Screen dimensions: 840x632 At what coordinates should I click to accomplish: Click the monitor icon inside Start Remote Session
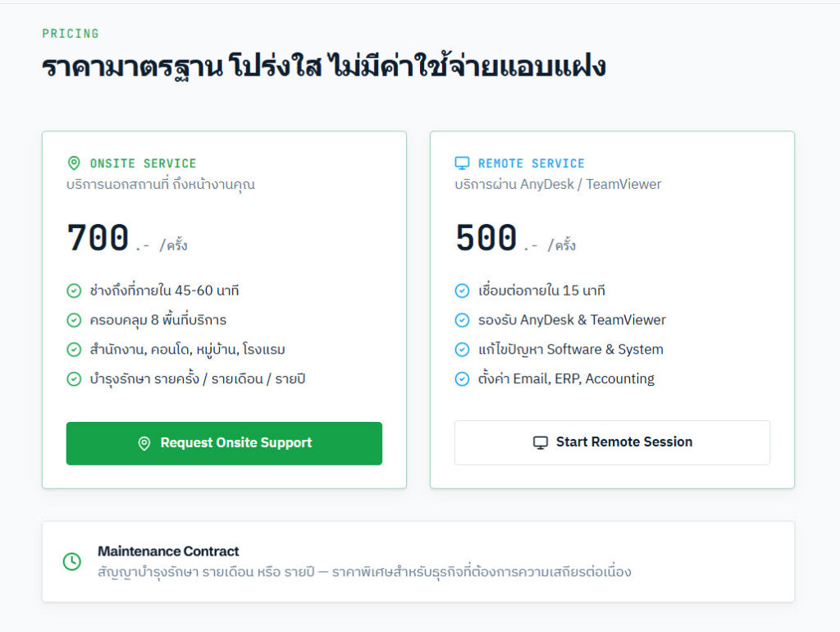pyautogui.click(x=540, y=442)
